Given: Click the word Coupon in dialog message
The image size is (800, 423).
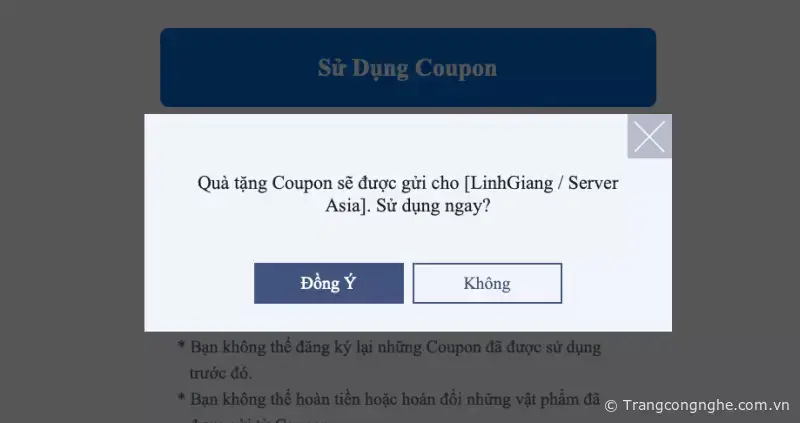Looking at the screenshot, I should click(x=298, y=184).
